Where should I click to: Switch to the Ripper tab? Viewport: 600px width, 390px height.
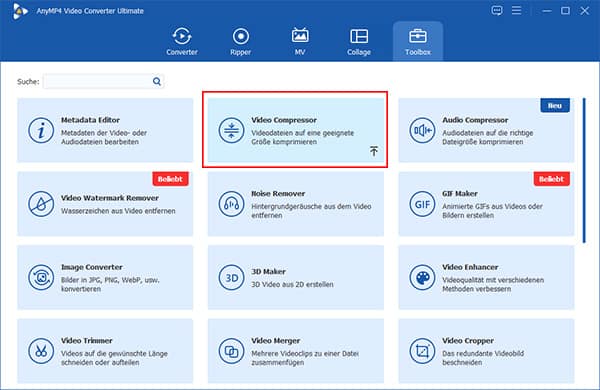coord(241,41)
